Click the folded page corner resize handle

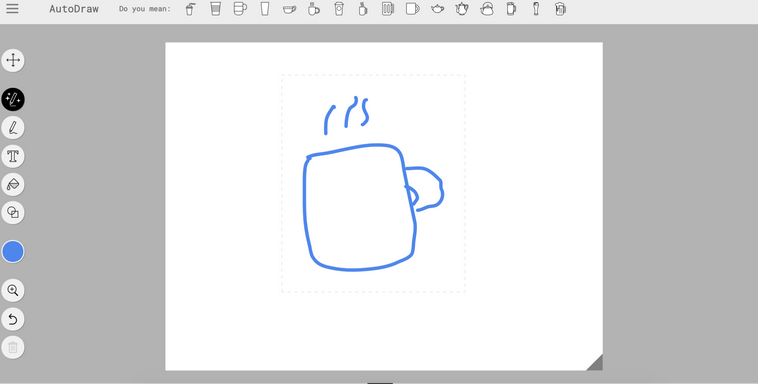596,364
